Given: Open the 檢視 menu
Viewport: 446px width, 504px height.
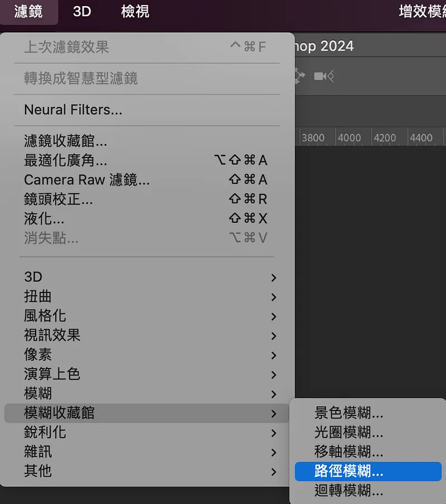Looking at the screenshot, I should (x=135, y=12).
